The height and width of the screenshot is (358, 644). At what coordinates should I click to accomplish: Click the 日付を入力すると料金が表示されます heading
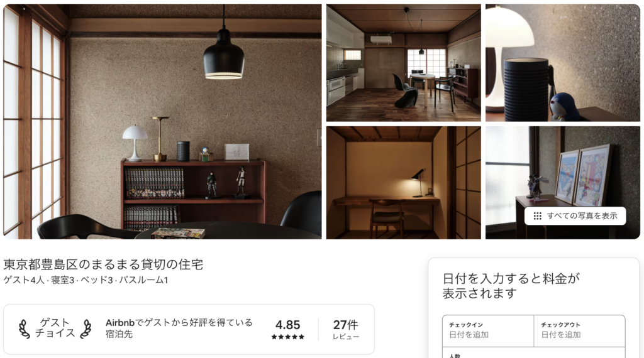pyautogui.click(x=511, y=286)
